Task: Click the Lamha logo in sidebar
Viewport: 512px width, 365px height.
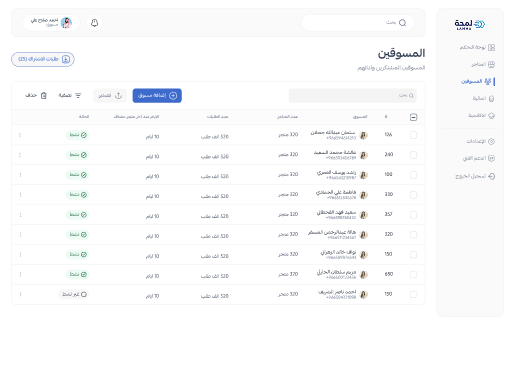Action: click(x=470, y=24)
